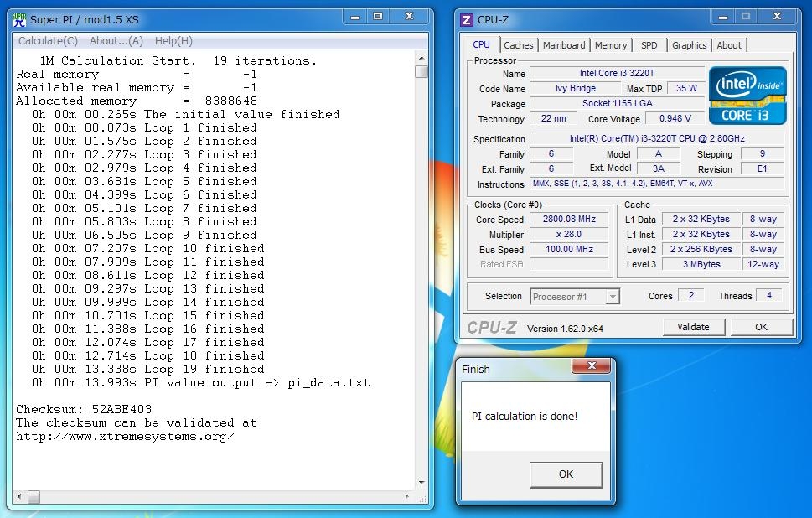
Task: Close the Super PI window
Action: 409,17
